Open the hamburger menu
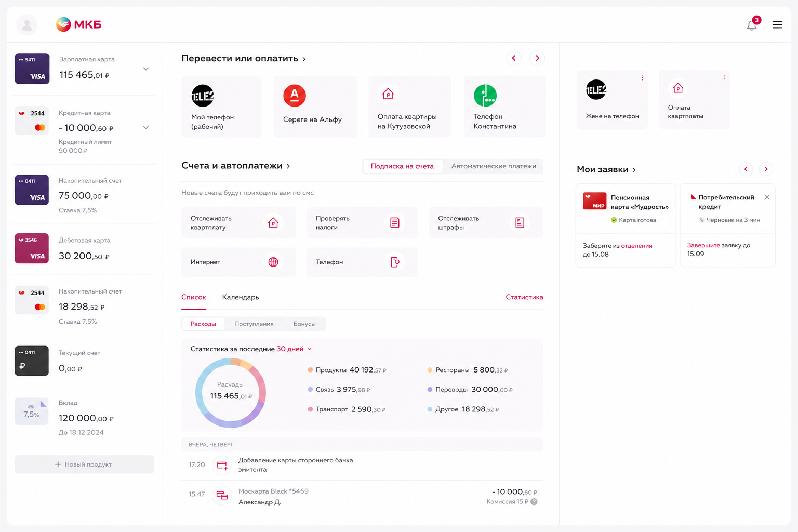 [x=777, y=24]
